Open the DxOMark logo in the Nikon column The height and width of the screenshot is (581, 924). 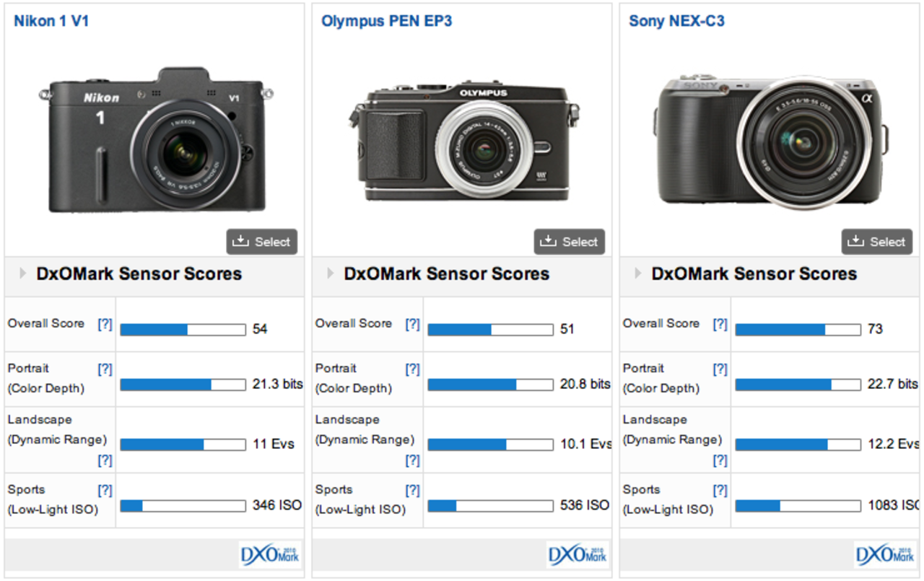[x=269, y=555]
